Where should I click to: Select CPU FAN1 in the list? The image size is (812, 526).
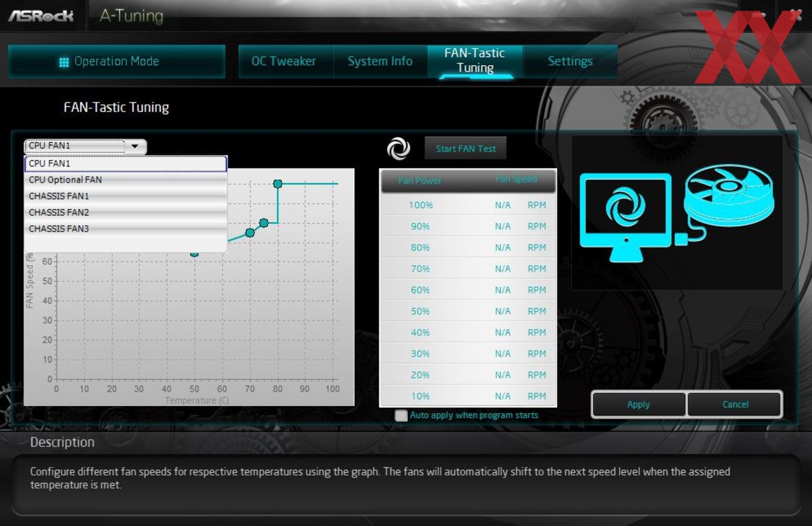125,164
